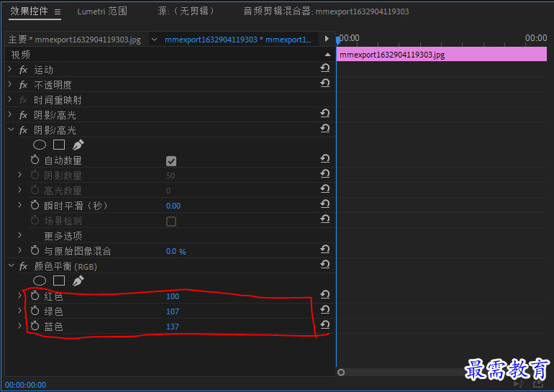Reset the 阴影数量 parameter
The height and width of the screenshot is (392, 554).
[x=325, y=174]
